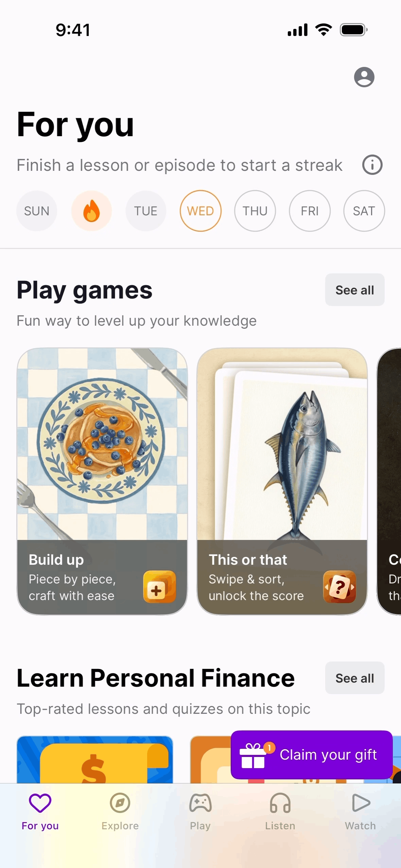Open the Build up pancake game card
The width and height of the screenshot is (401, 868).
102,481
